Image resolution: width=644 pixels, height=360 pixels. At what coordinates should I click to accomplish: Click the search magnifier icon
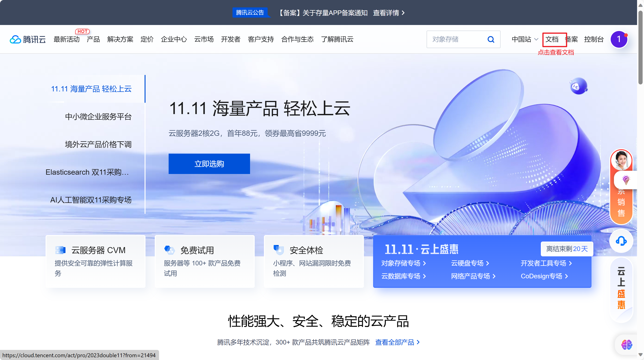click(x=491, y=39)
